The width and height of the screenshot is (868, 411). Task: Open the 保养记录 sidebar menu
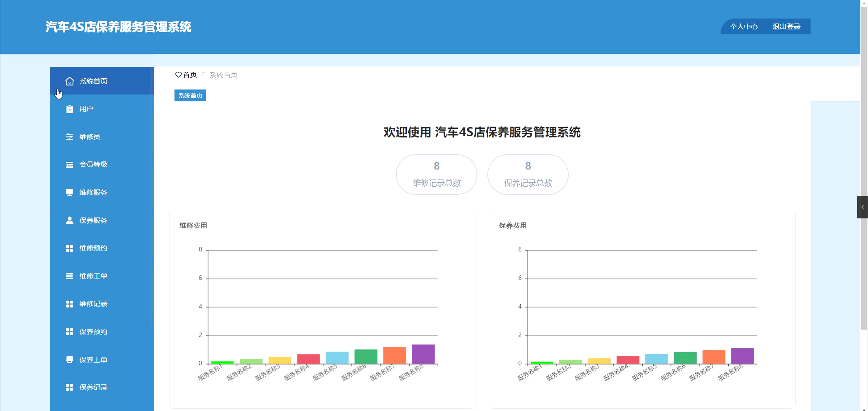[102, 387]
